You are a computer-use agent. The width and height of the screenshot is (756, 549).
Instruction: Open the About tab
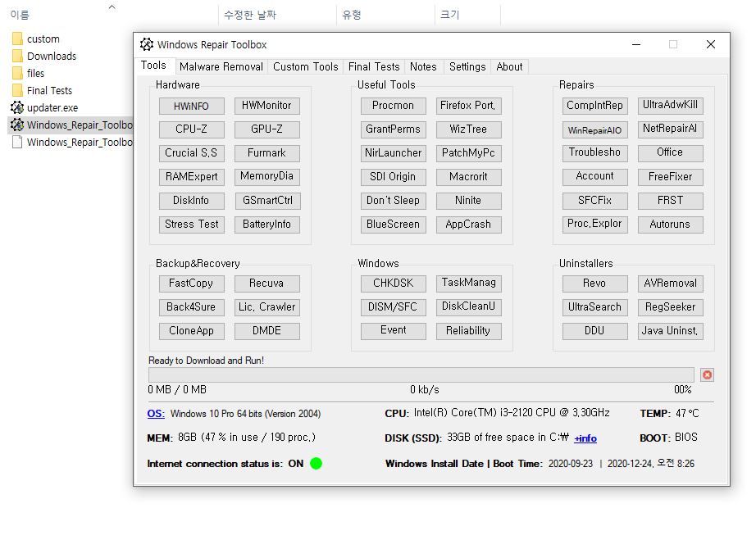click(x=510, y=66)
